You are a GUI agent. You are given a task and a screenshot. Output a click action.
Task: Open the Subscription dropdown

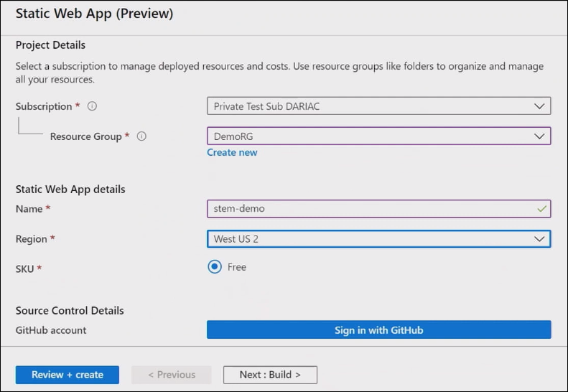point(379,106)
